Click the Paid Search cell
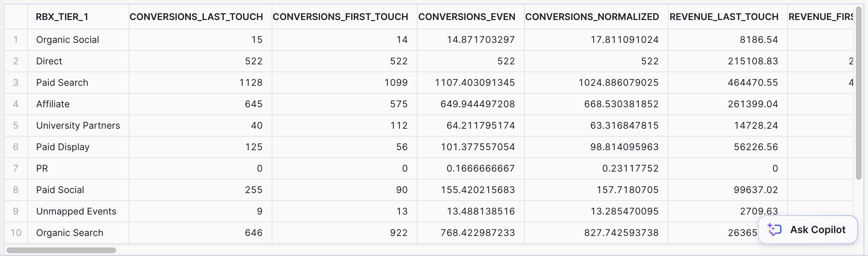The image size is (868, 256). (78, 83)
